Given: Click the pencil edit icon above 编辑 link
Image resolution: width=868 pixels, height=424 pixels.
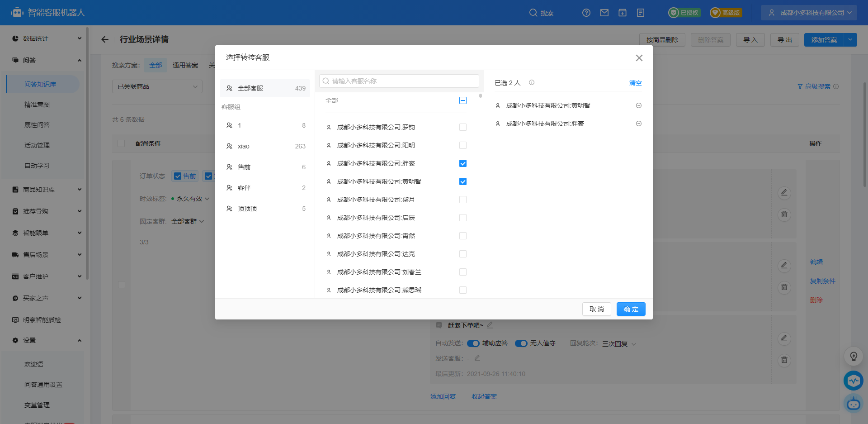Looking at the screenshot, I should pos(784,265).
